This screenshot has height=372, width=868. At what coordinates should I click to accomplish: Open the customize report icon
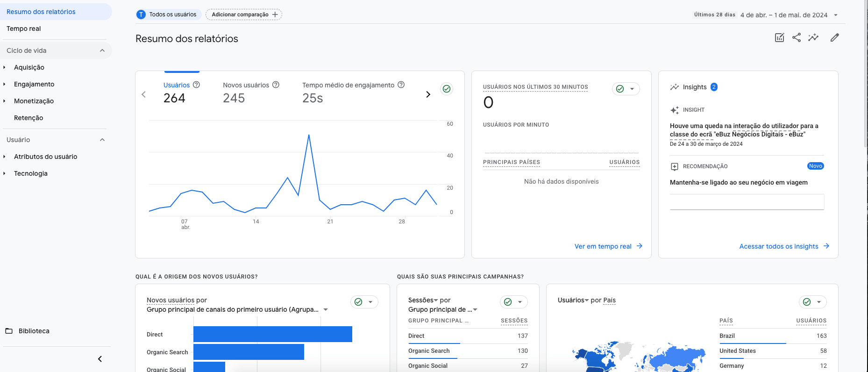pyautogui.click(x=779, y=37)
